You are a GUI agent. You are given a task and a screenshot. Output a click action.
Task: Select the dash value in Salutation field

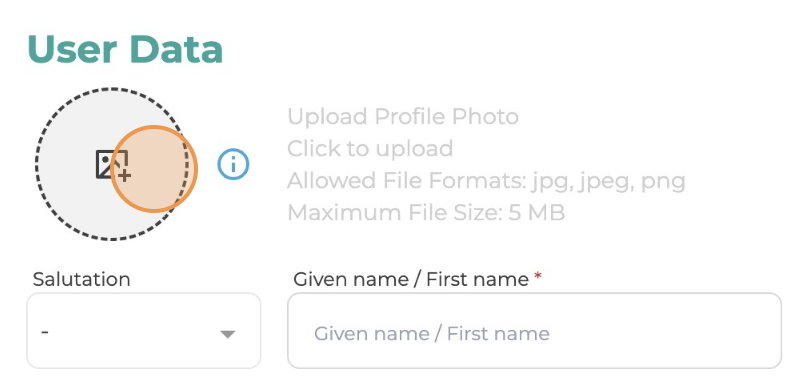click(x=45, y=332)
